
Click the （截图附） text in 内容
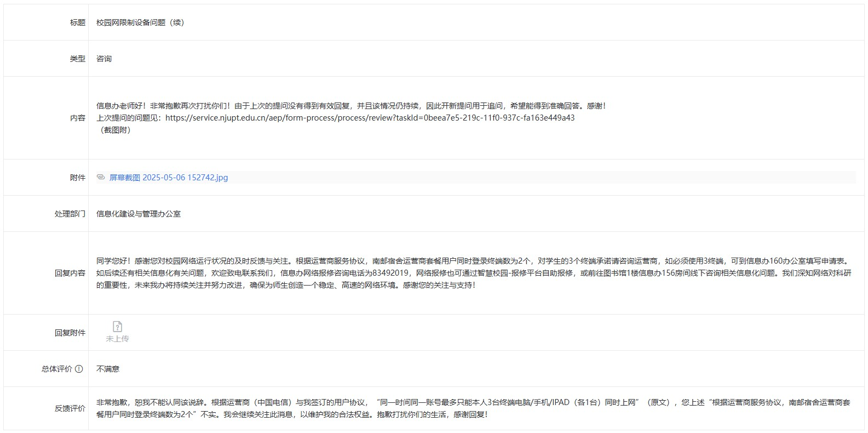[x=116, y=130]
